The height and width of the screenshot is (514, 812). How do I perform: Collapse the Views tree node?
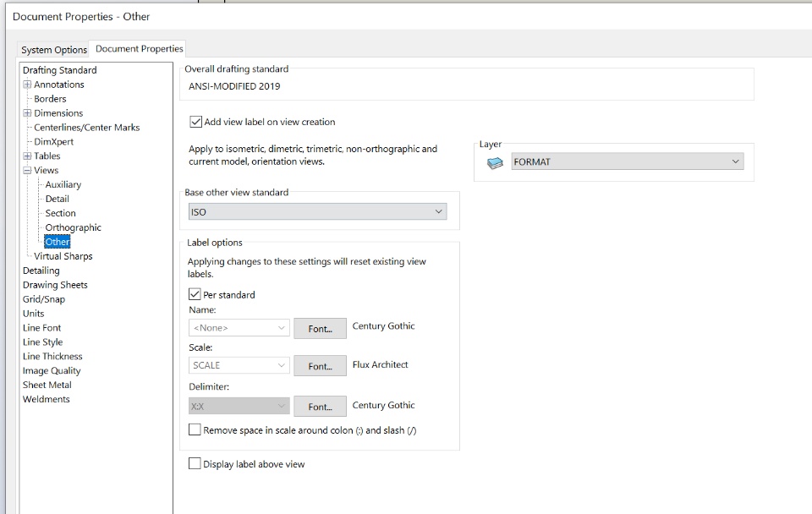click(27, 170)
